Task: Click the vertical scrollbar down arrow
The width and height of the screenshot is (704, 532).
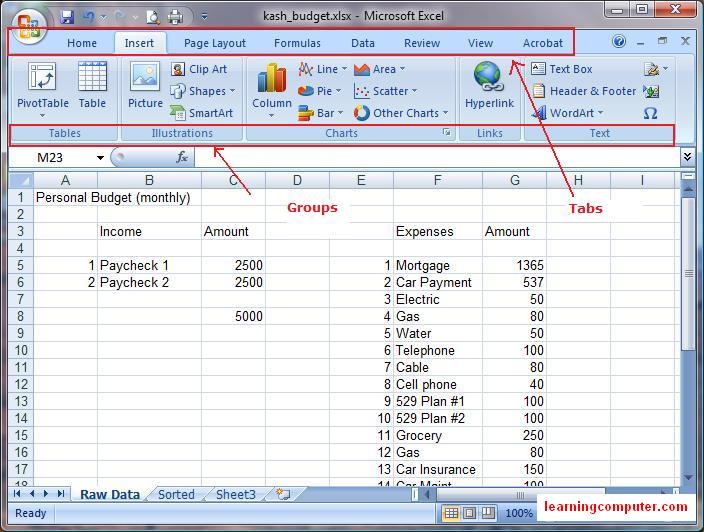Action: (x=688, y=478)
